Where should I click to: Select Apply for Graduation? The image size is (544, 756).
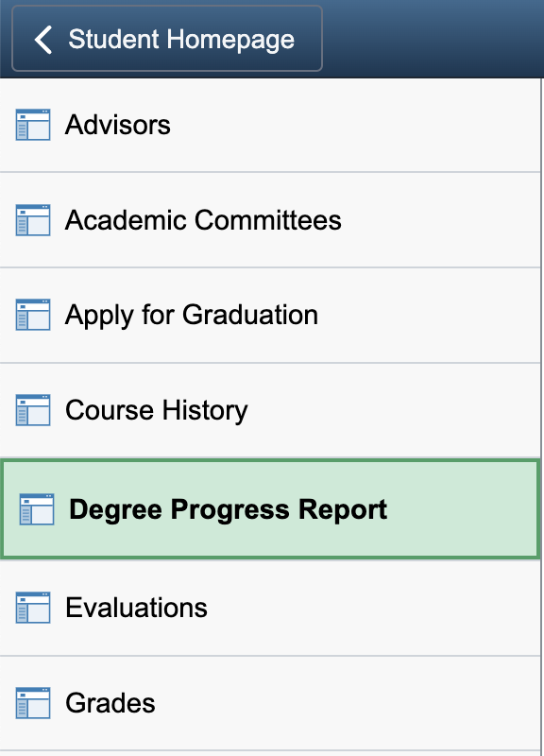pos(270,316)
